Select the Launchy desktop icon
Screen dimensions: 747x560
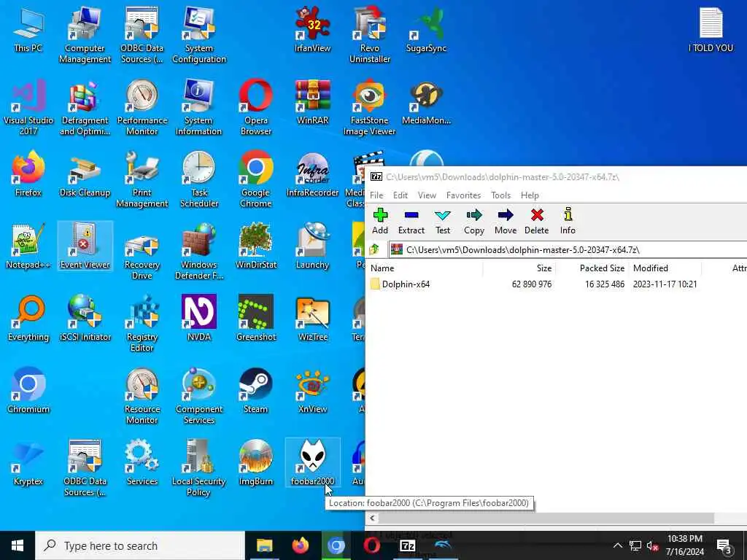point(312,246)
